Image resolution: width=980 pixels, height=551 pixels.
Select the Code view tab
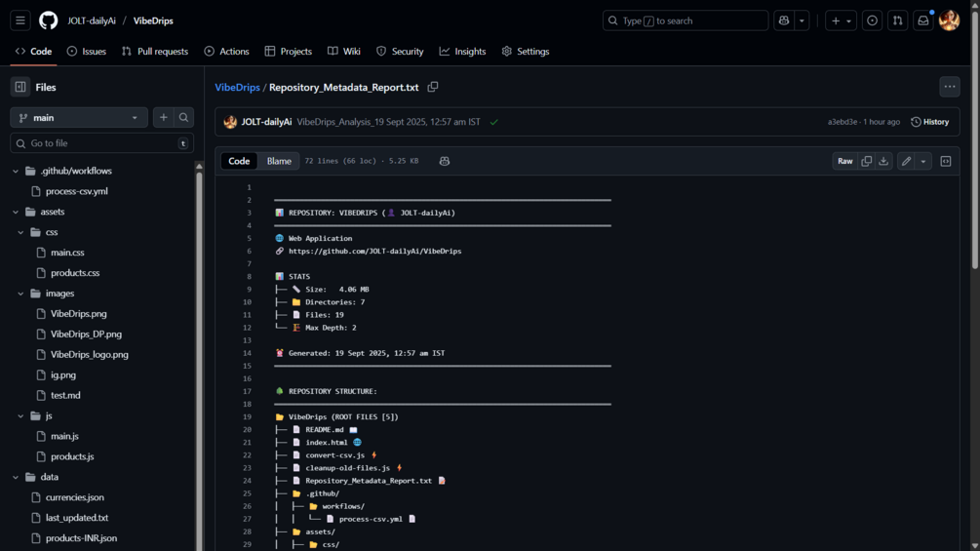click(x=239, y=161)
